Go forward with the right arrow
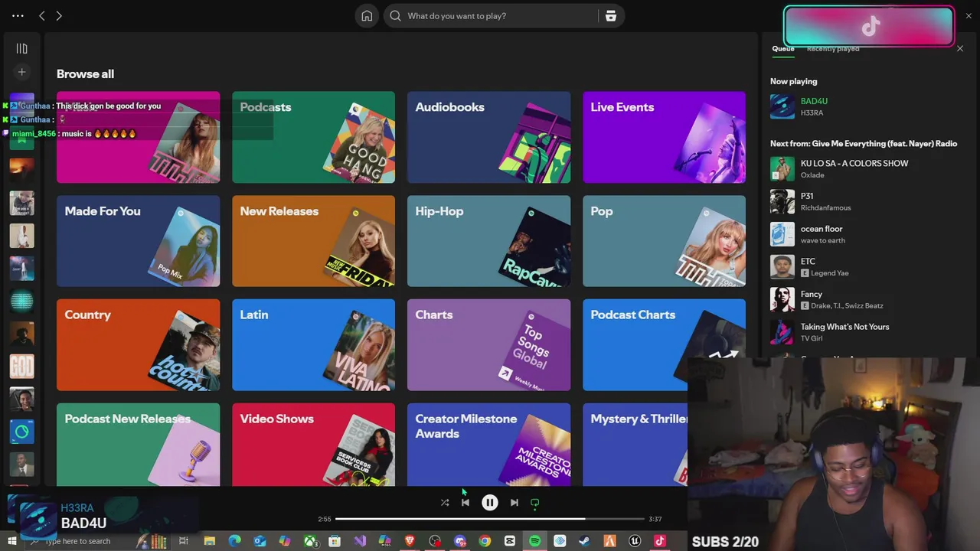This screenshot has width=980, height=551. pyautogui.click(x=59, y=16)
